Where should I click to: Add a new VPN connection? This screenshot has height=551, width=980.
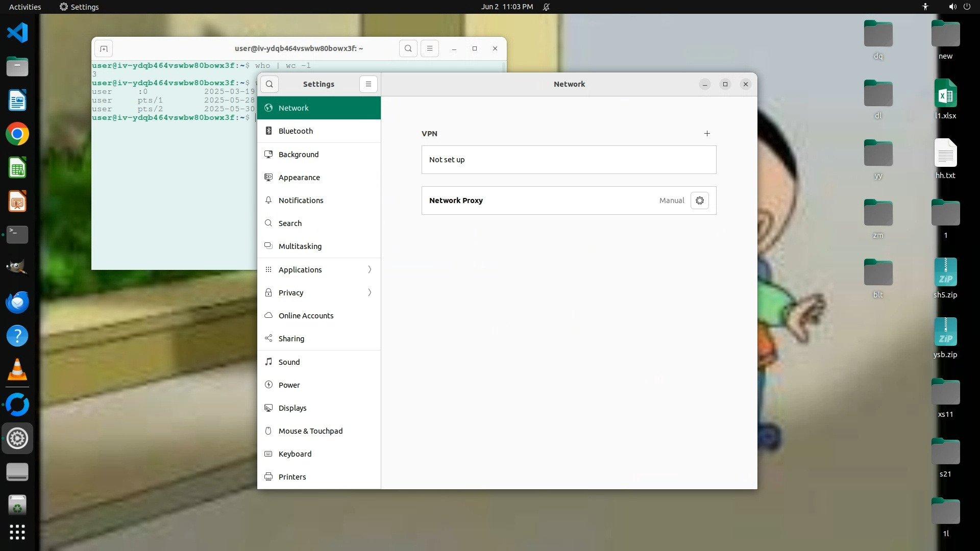coord(707,134)
